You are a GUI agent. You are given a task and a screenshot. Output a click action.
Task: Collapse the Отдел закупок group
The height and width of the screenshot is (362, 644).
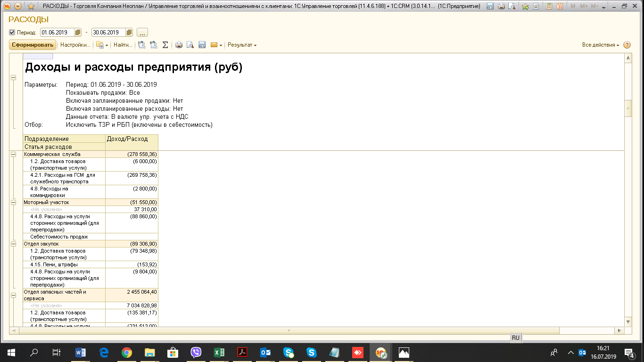point(13,244)
